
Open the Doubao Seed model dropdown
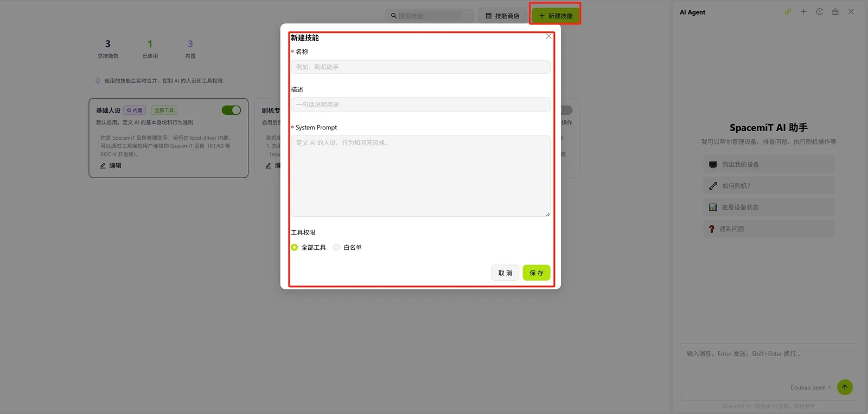click(x=810, y=387)
